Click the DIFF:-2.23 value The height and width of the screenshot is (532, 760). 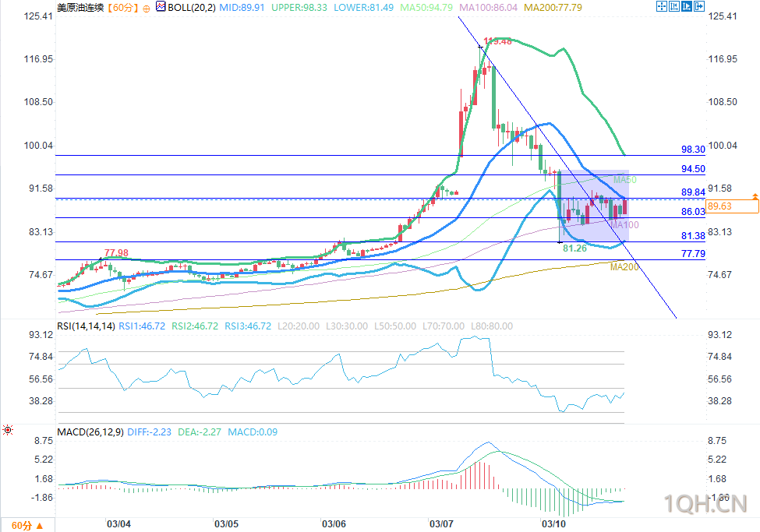point(150,432)
